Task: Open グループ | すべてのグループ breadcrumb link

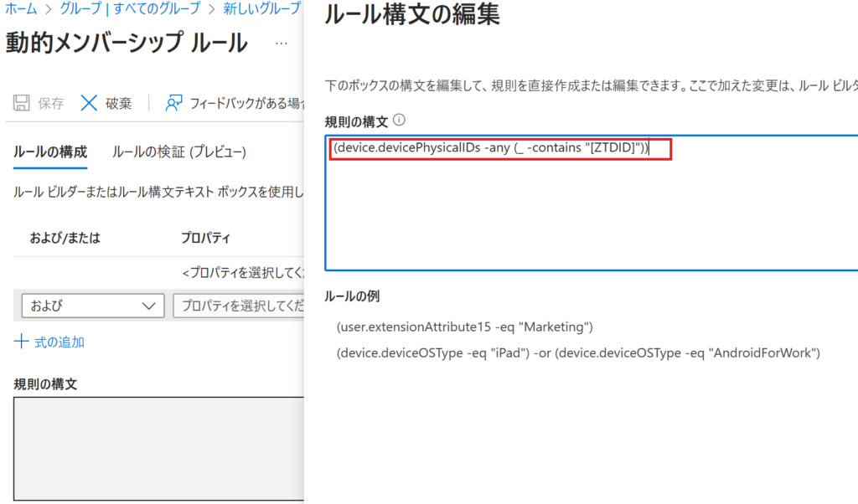Action: coord(128,10)
